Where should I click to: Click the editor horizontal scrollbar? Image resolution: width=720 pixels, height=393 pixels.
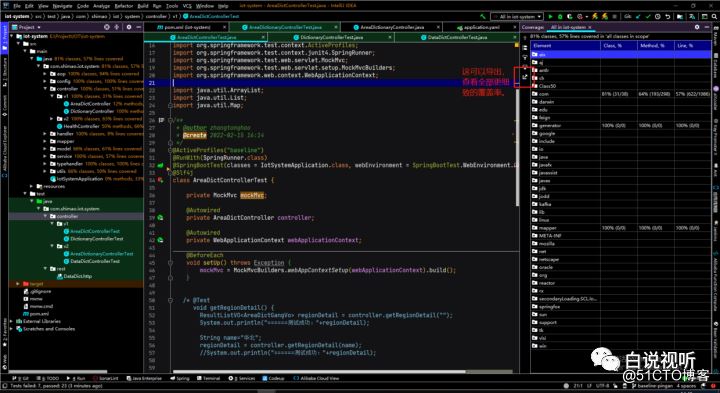[x=319, y=371]
